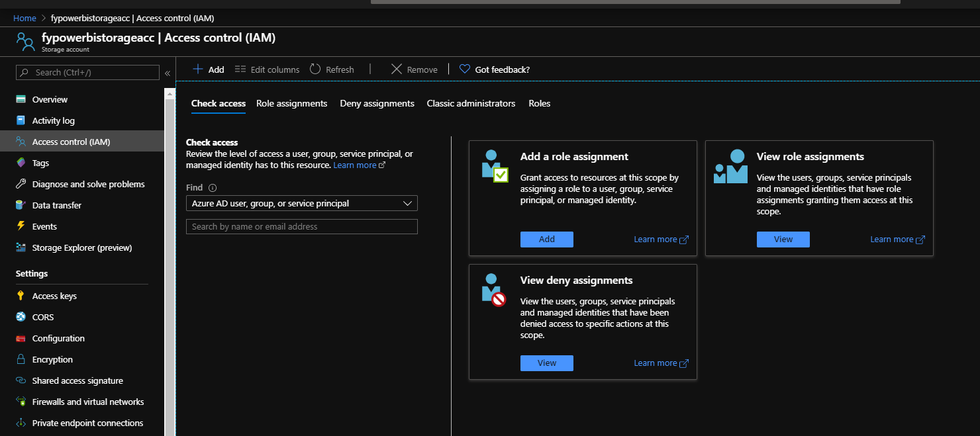Click the Encryption lock icon

coord(21,359)
